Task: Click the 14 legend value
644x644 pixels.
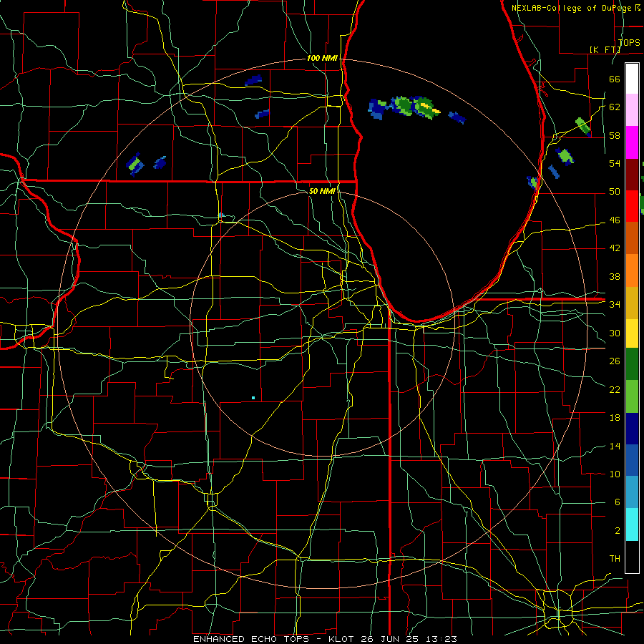Action: click(x=615, y=446)
